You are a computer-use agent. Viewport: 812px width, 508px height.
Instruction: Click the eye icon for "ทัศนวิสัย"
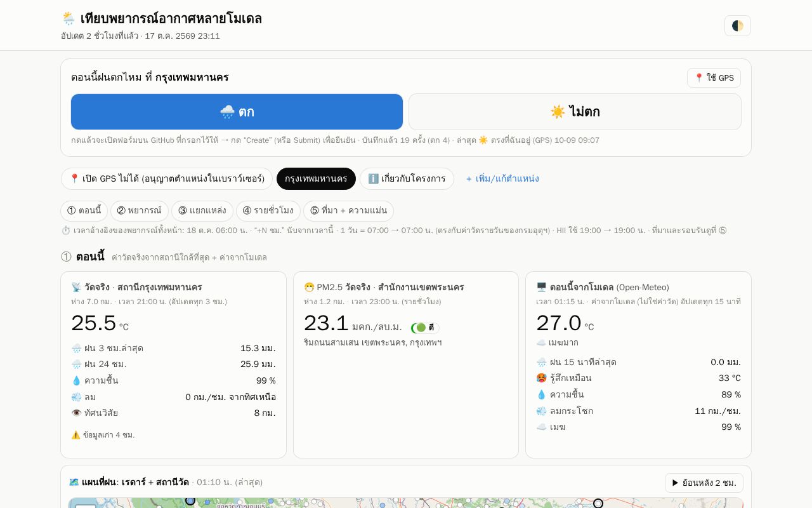tap(76, 413)
